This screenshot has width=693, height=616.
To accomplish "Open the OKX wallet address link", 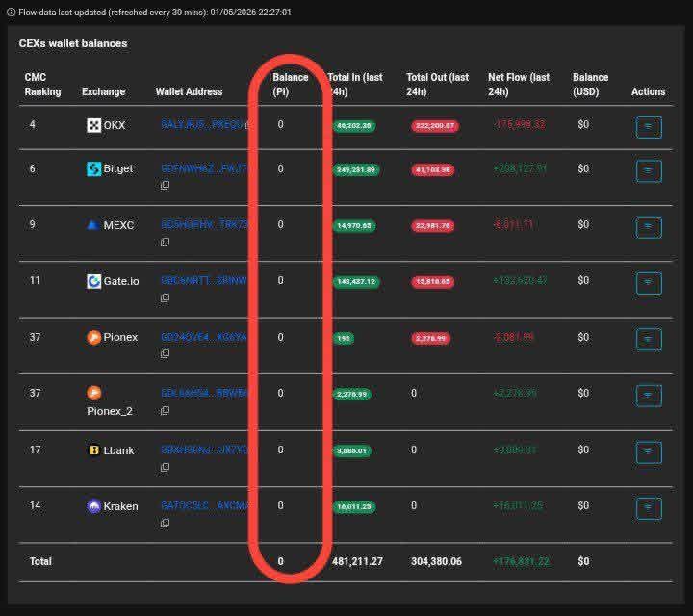I will click(x=202, y=124).
